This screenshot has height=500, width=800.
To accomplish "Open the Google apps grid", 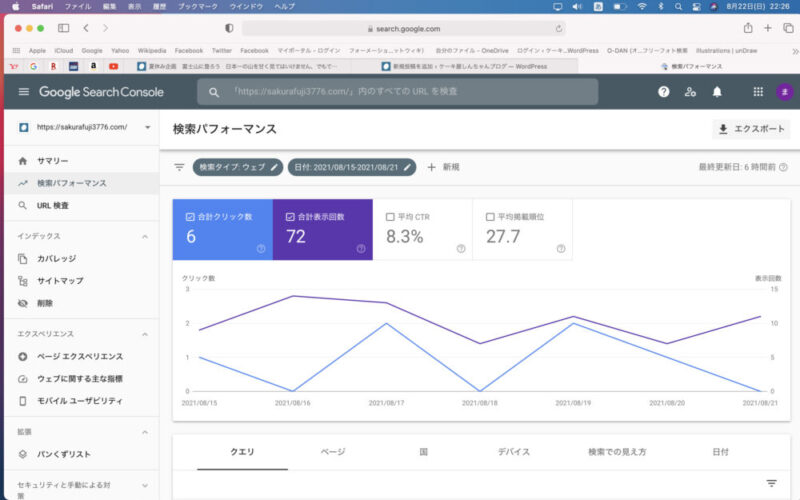I will [x=758, y=92].
